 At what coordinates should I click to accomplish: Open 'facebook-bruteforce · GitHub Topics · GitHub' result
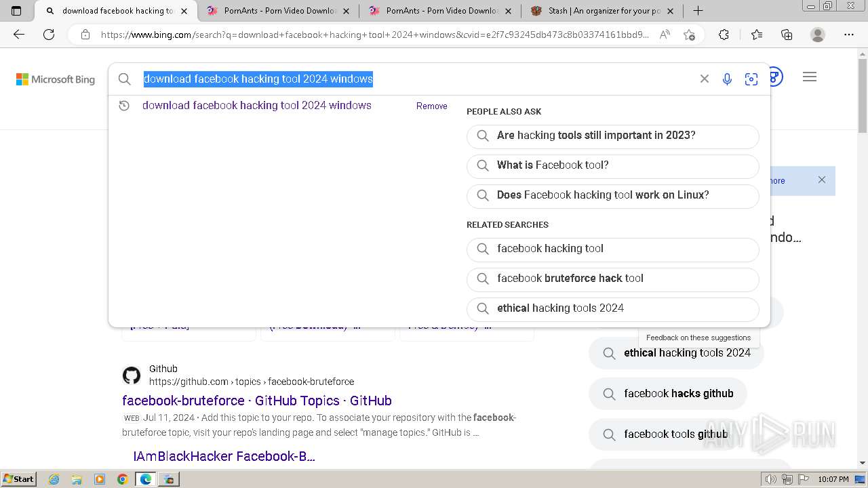257,401
